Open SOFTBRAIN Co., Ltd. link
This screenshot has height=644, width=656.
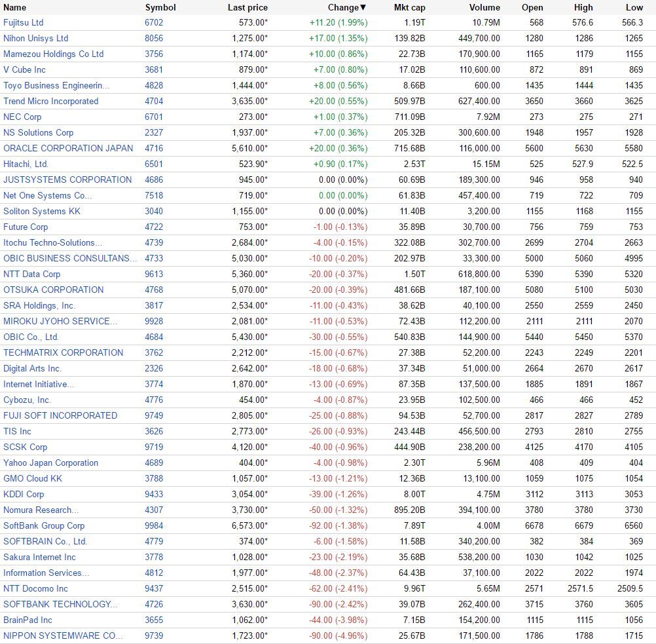(x=45, y=541)
